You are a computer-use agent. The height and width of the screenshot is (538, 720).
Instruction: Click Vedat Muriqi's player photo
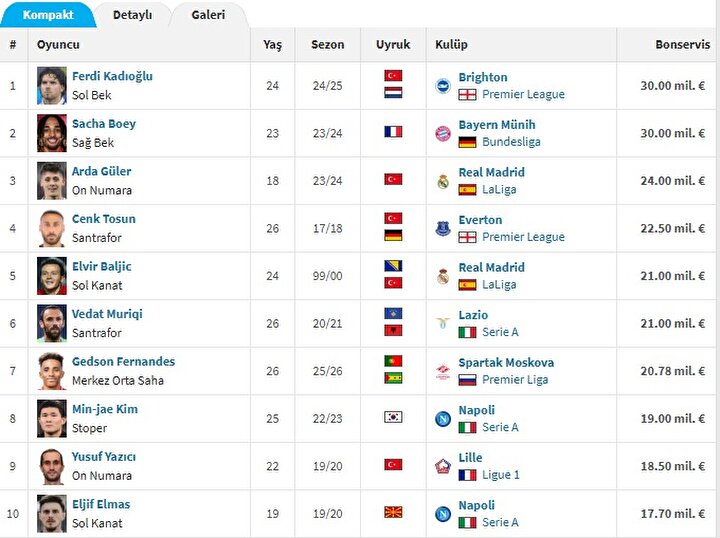52,324
